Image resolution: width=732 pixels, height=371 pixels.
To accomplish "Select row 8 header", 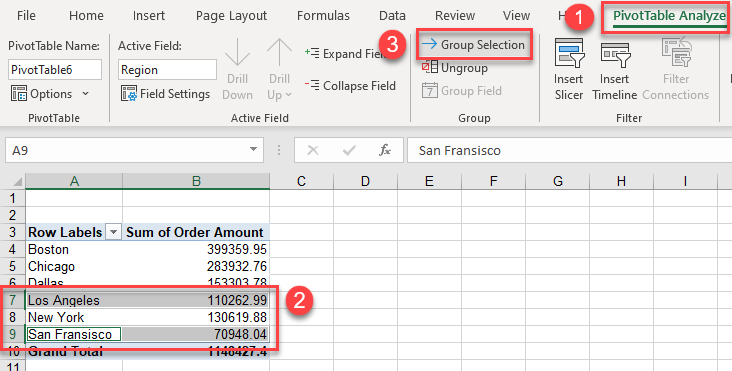I will coord(13,317).
